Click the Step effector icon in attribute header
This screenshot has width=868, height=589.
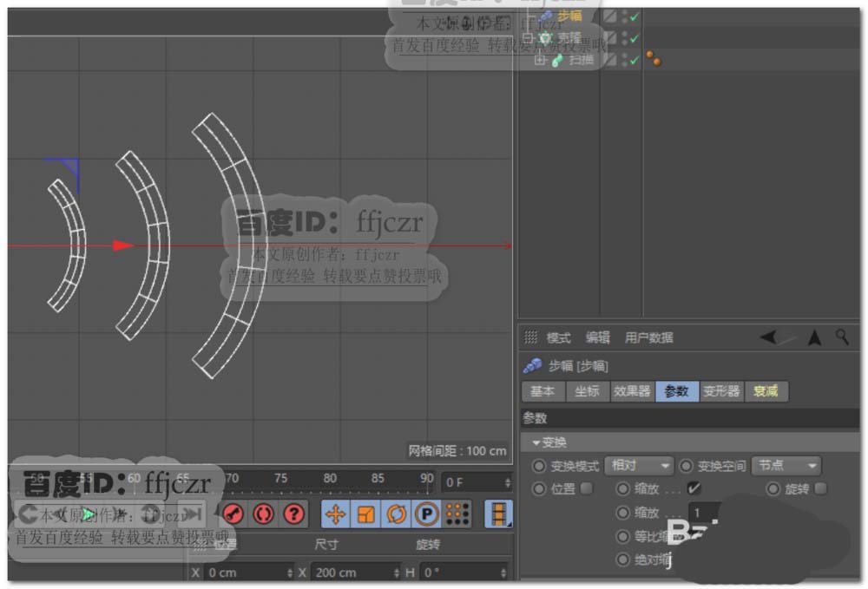[x=533, y=365]
